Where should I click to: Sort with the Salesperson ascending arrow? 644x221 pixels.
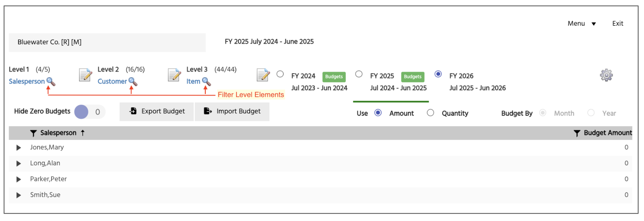(x=83, y=133)
